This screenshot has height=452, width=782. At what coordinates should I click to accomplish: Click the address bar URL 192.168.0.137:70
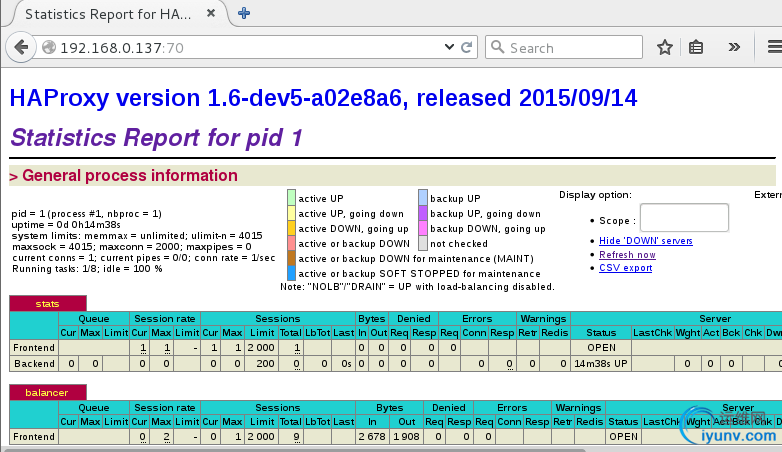(122, 48)
